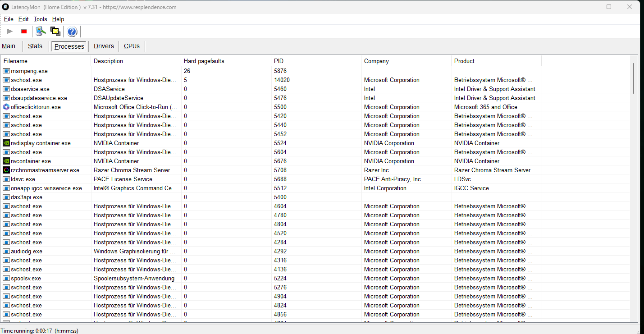Click Microsoft Office Click-to-Run description
This screenshot has height=334, width=644.
click(136, 107)
